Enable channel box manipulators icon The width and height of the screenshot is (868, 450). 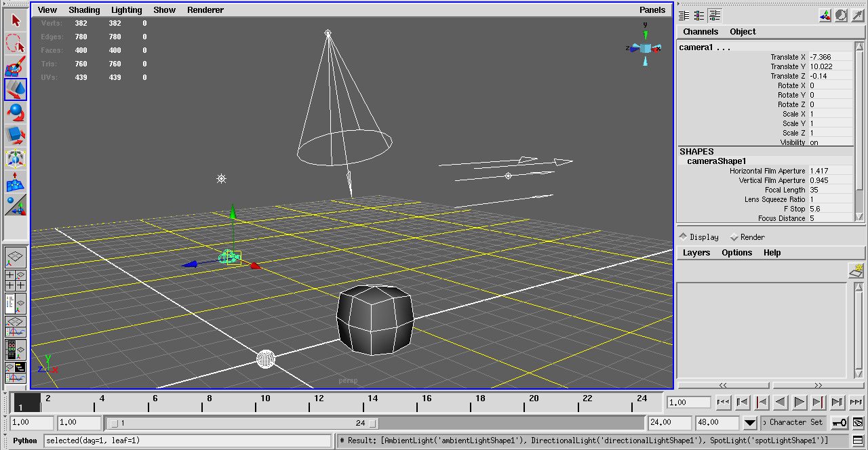coord(825,16)
